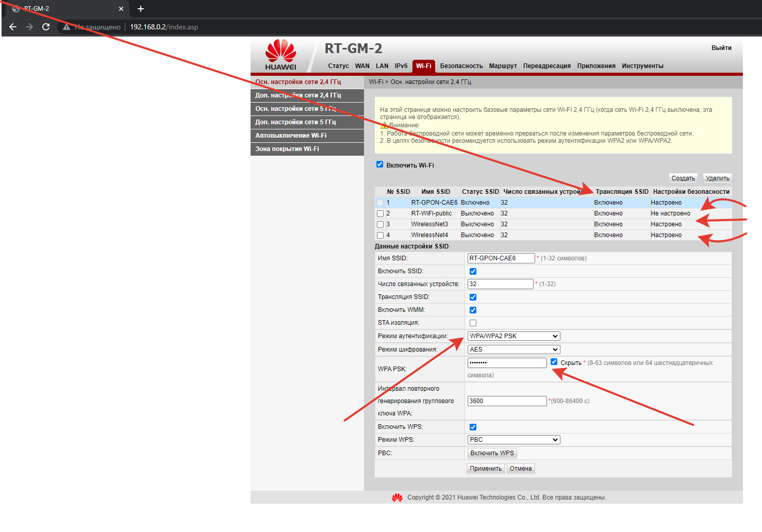Image resolution: width=762 pixels, height=532 pixels.
Task: Open the WPA/WPA2 PSK authentication dropdown
Action: click(513, 336)
